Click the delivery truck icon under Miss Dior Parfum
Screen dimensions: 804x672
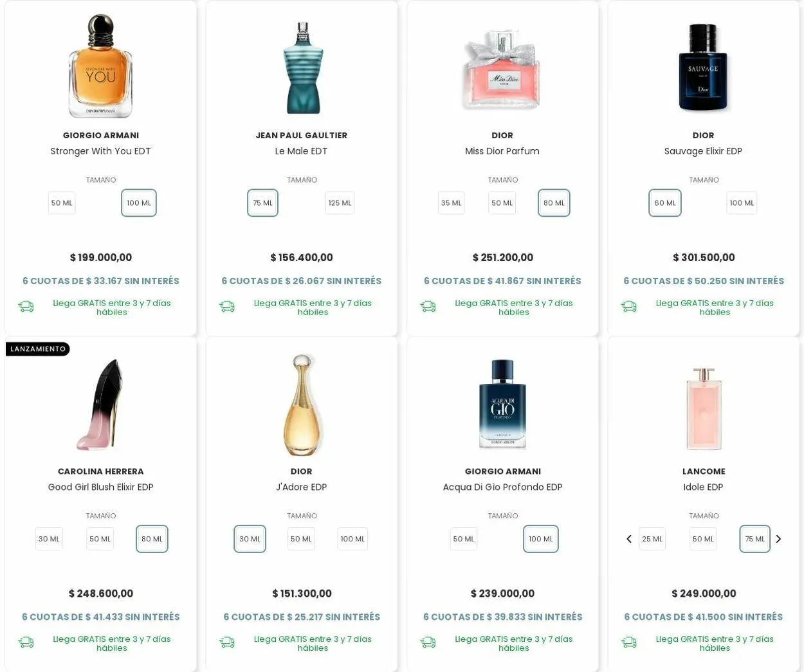[428, 307]
